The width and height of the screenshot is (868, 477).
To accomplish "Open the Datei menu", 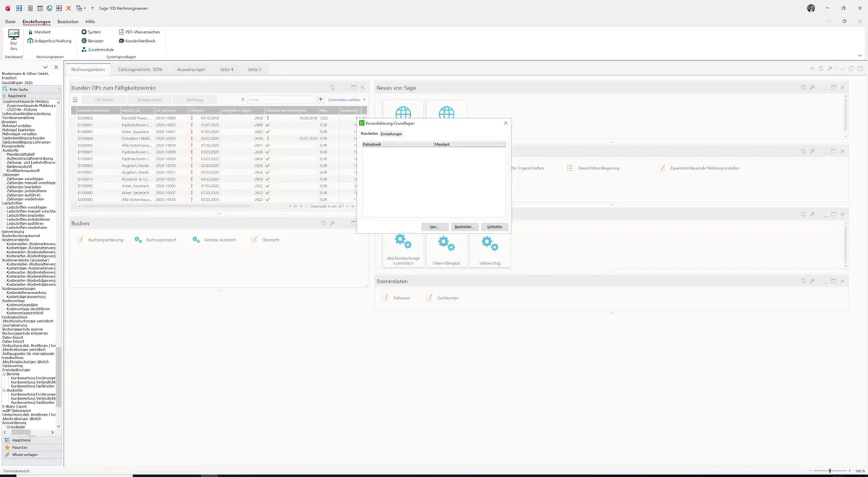I will pyautogui.click(x=10, y=22).
